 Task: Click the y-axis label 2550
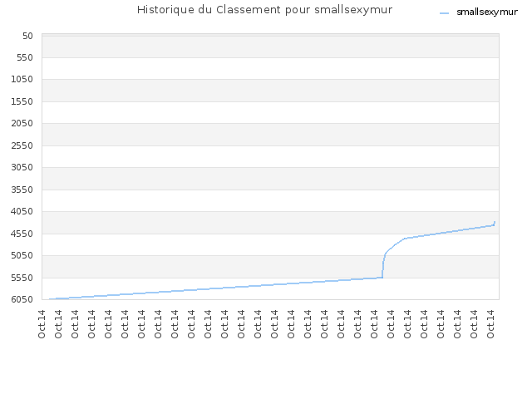pyautogui.click(x=22, y=145)
